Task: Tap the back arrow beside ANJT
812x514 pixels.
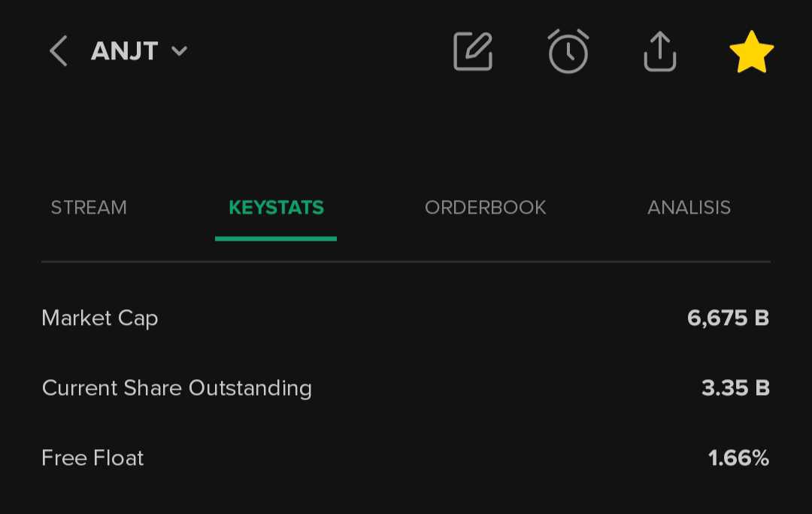Action: point(59,52)
